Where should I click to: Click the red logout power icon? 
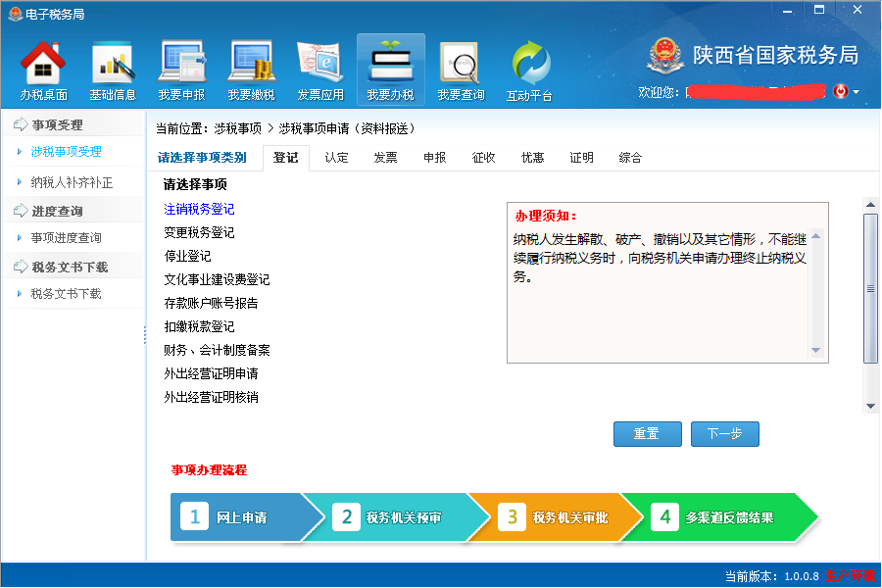841,90
